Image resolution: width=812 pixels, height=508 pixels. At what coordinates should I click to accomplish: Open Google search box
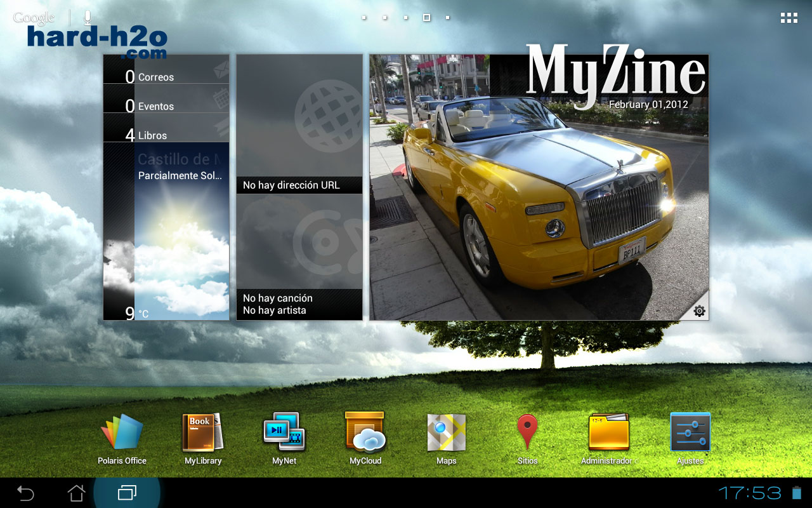coord(34,18)
